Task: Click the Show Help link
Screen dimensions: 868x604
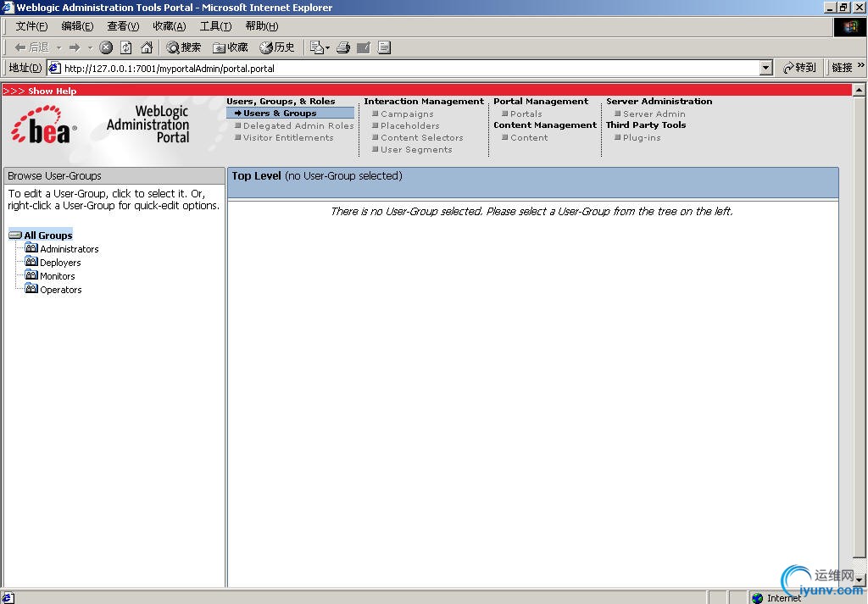Action: pos(52,91)
